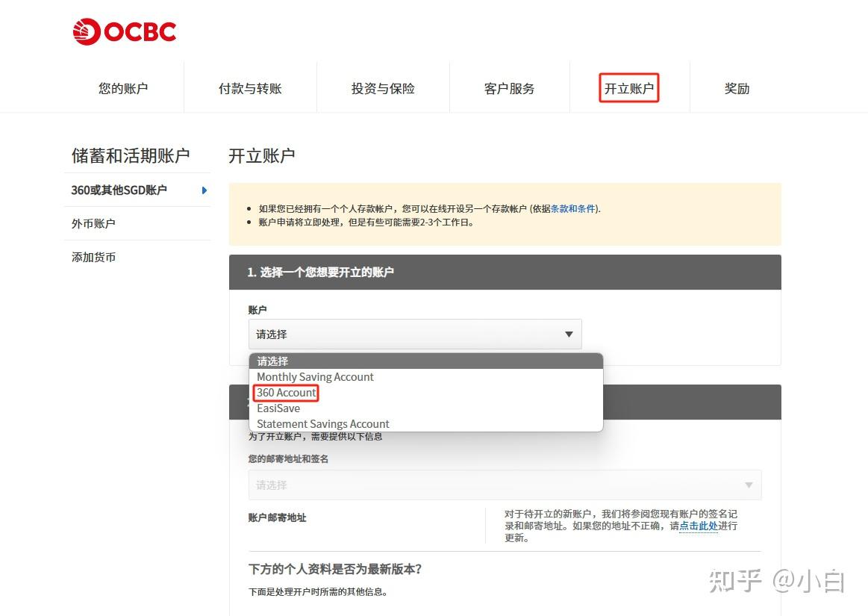
Task: Expand the 360或其他SGD账户 sidebar arrow
Action: (203, 190)
